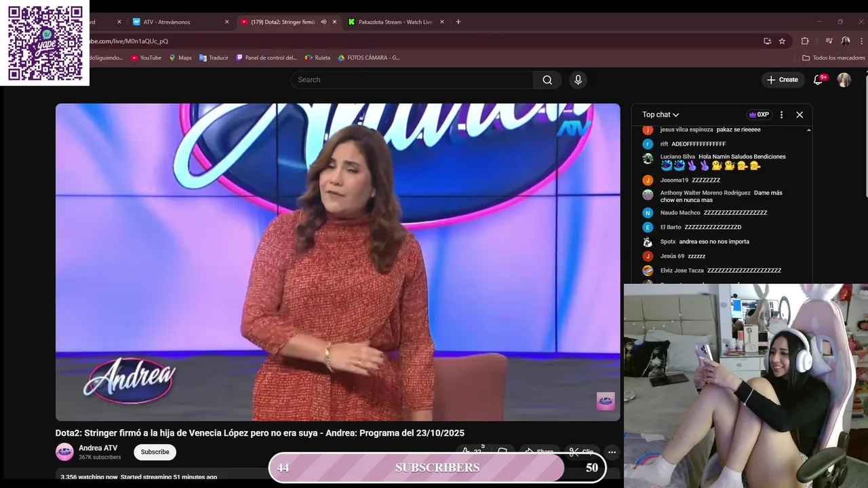Click rift chat message ADEOFFFF
Screen dimensions: 868x488
(x=698, y=144)
